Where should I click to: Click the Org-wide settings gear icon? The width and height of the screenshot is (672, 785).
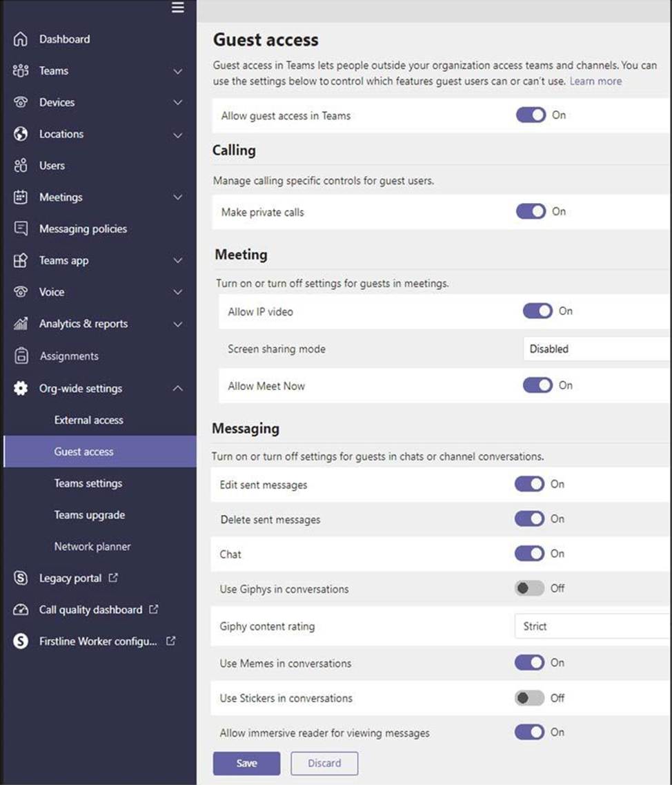[x=21, y=388]
